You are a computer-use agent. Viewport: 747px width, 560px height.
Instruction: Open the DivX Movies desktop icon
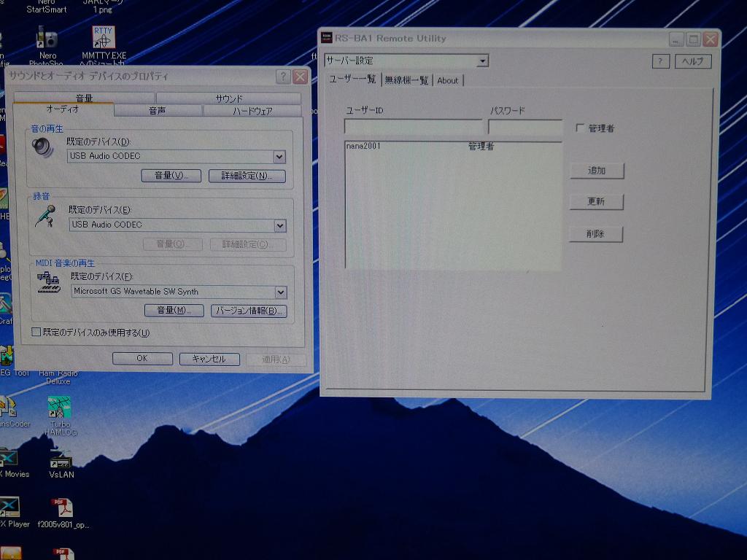(x=9, y=459)
